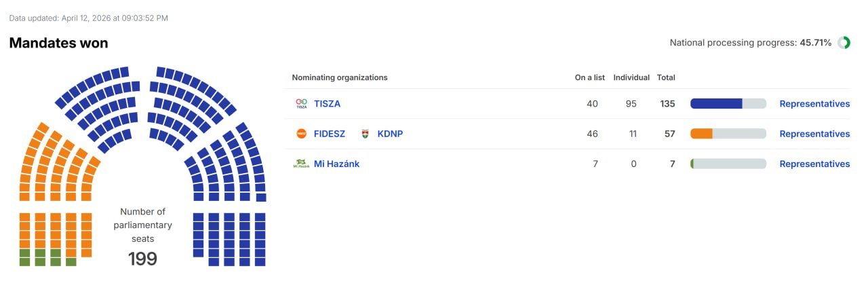Screen dimensions: 868x296
Task: Click the blue TISZA seat share bar
Action: (x=716, y=104)
